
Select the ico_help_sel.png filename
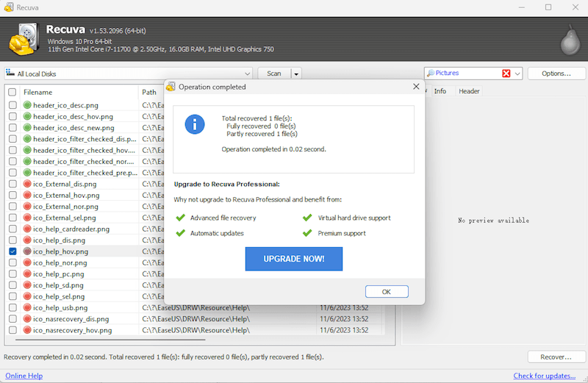(59, 296)
